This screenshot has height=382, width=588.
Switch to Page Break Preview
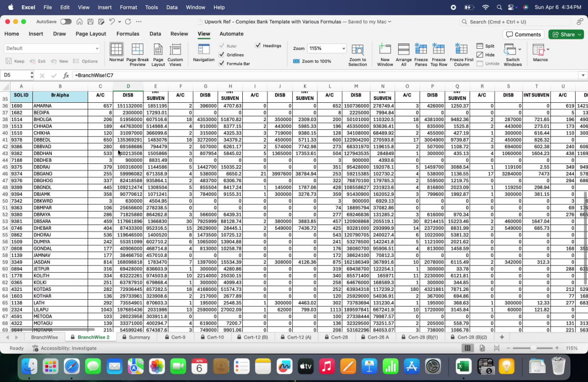[137, 54]
